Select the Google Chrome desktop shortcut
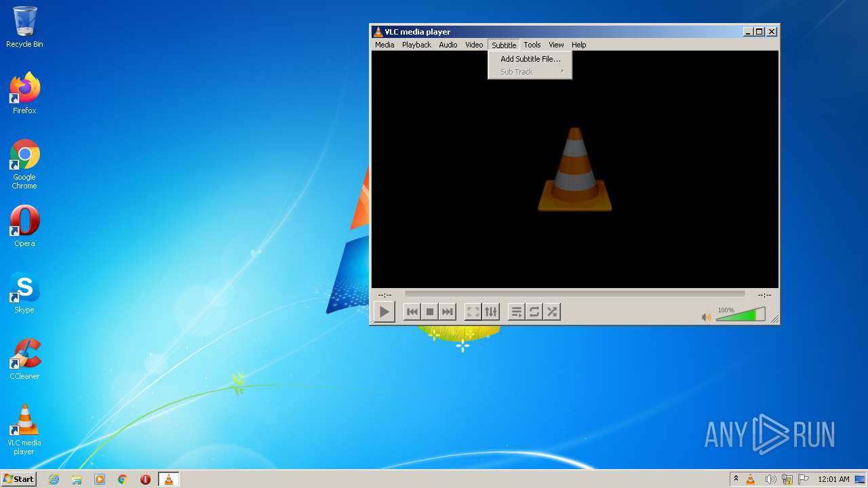The height and width of the screenshot is (488, 868). pos(24,164)
